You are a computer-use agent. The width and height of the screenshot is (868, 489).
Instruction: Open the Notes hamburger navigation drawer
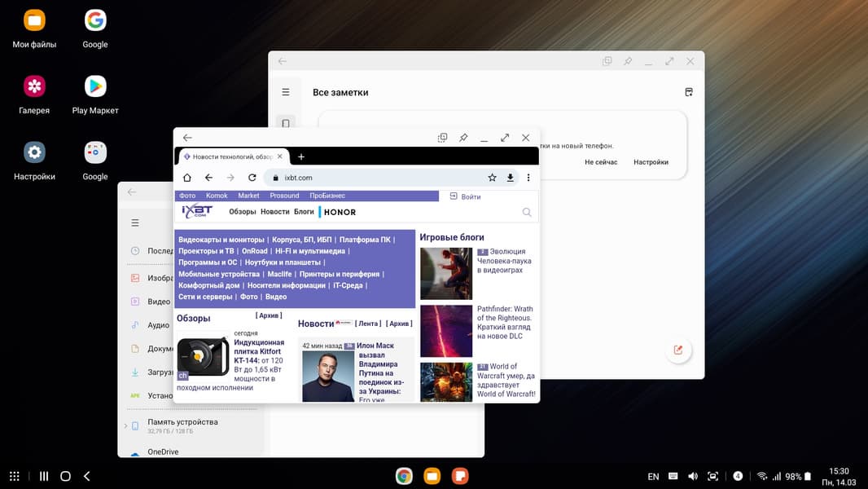pyautogui.click(x=286, y=92)
